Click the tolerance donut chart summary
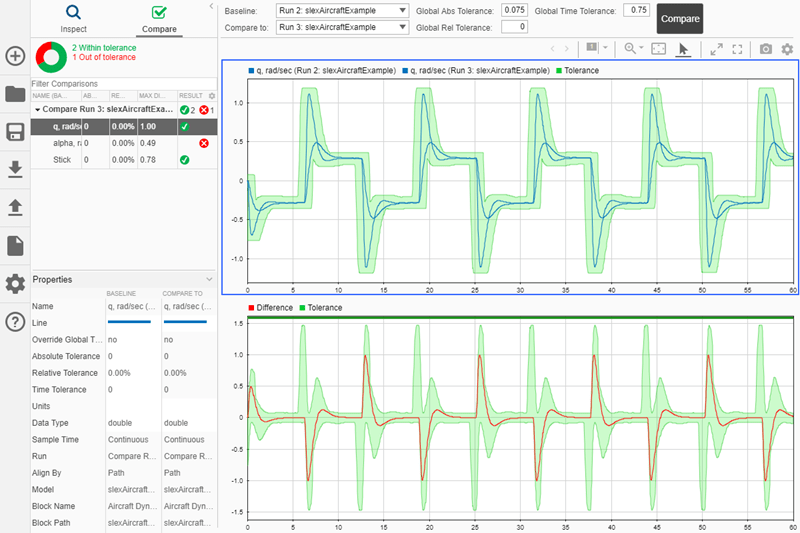The height and width of the screenshot is (533, 800). coord(51,57)
